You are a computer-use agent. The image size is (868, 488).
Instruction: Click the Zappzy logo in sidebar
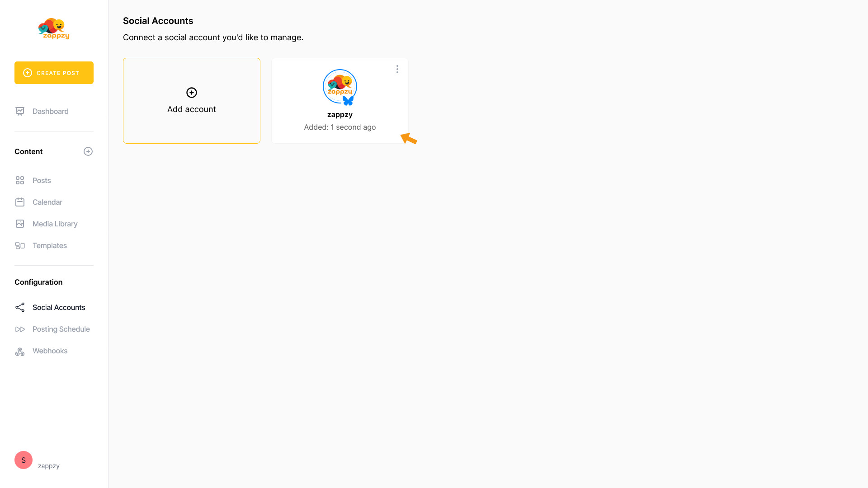pyautogui.click(x=54, y=28)
